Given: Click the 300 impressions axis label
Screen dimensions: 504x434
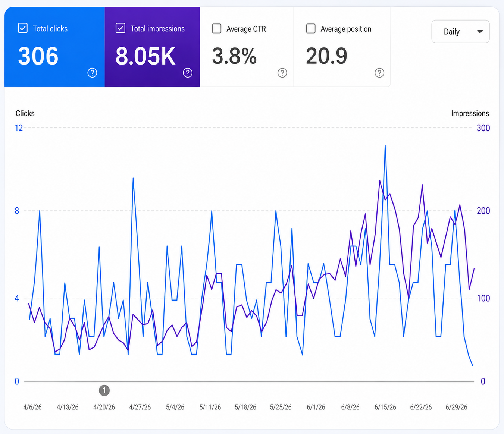Looking at the screenshot, I should 483,128.
